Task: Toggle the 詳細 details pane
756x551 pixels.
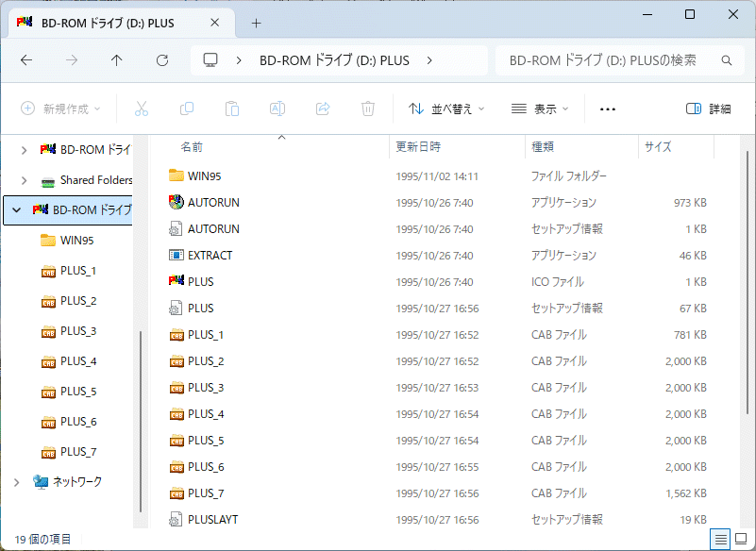Action: point(709,109)
